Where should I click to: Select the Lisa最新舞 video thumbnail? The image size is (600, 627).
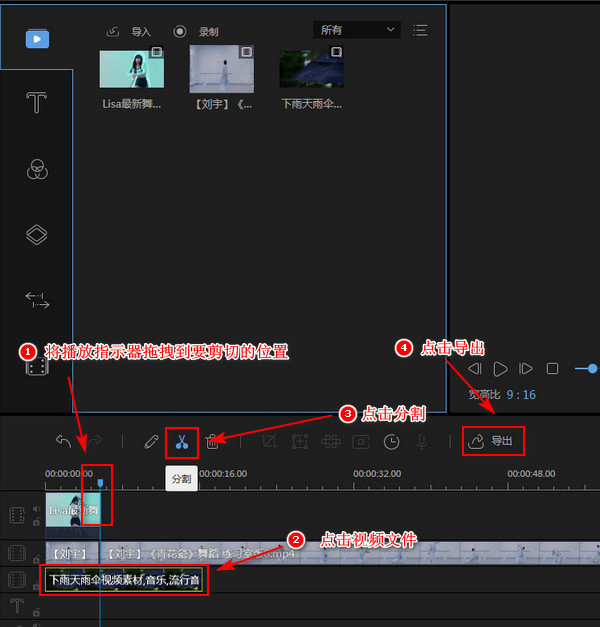[x=132, y=69]
